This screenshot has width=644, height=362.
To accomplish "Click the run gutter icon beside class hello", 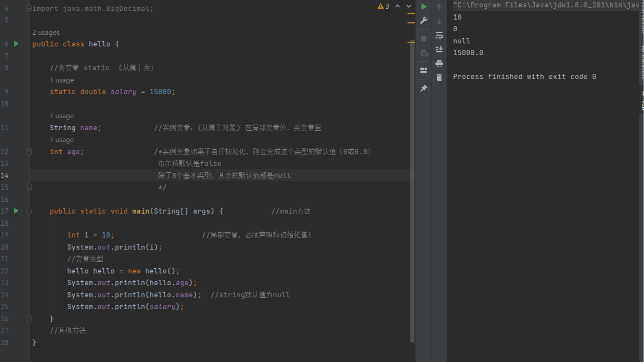I will [x=17, y=44].
